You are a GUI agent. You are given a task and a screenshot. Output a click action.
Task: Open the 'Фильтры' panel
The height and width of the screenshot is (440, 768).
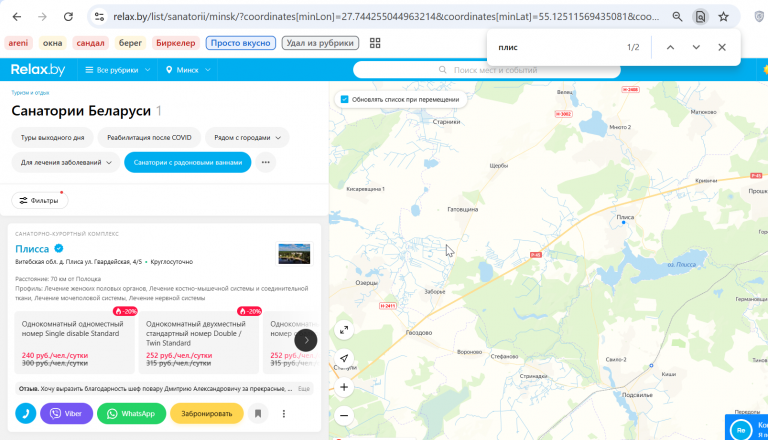click(x=40, y=200)
